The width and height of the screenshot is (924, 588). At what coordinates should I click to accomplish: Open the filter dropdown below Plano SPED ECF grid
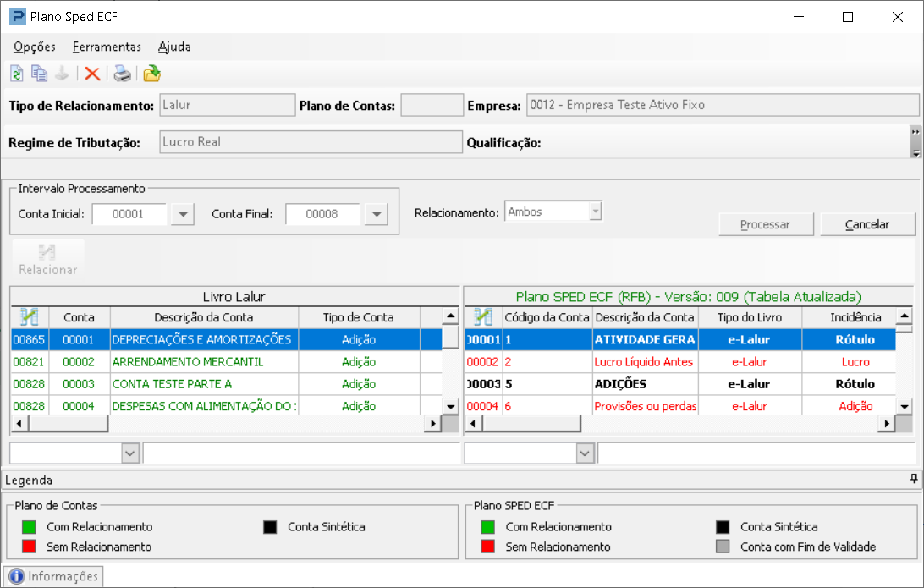[585, 453]
